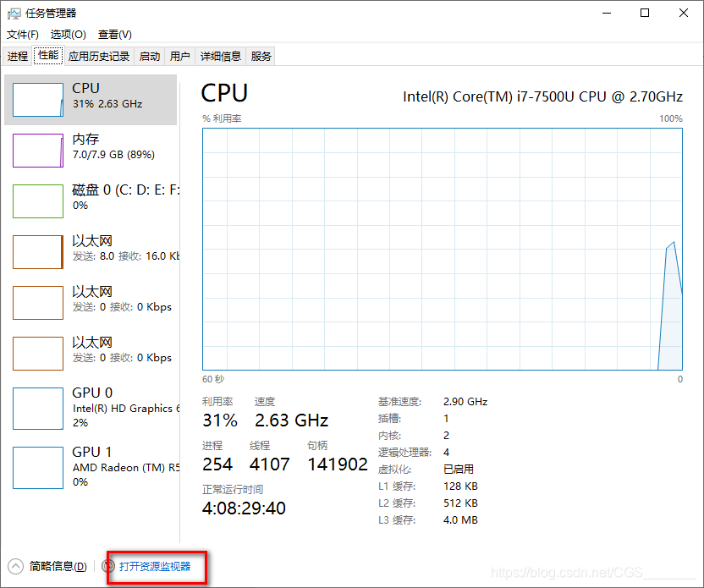The width and height of the screenshot is (704, 588).
Task: Click the 2.63 GHz speed value
Action: tap(291, 420)
